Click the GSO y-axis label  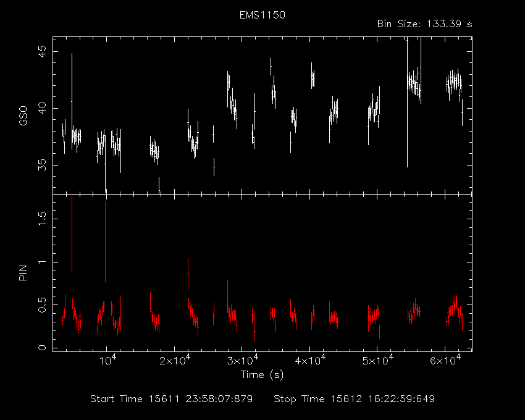pyautogui.click(x=23, y=115)
